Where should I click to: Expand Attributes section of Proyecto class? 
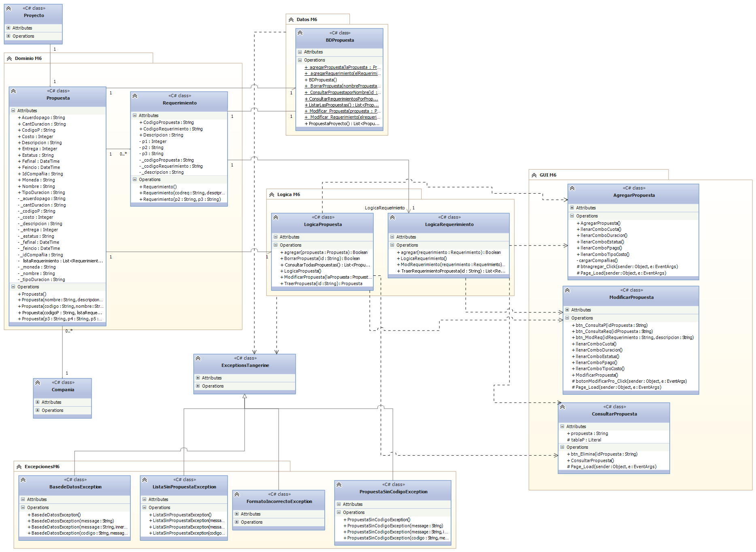(8, 28)
